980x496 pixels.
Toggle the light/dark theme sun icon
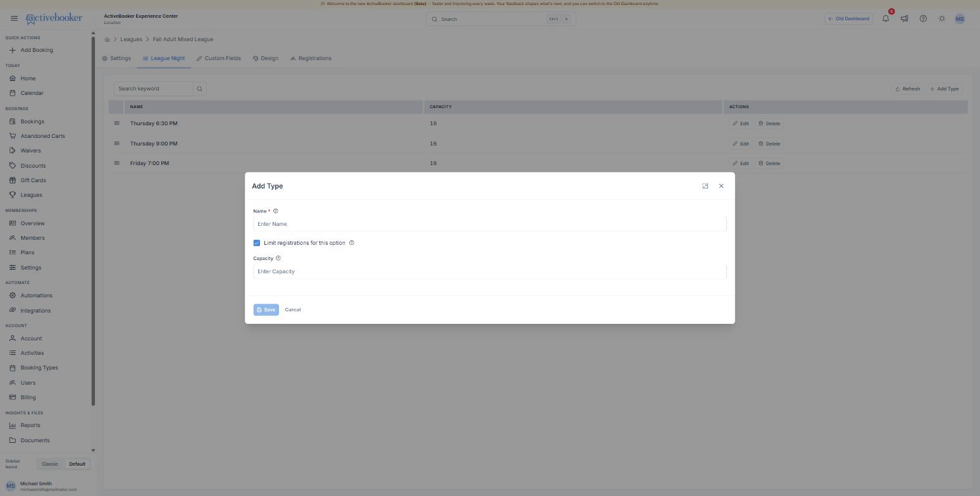pos(942,19)
